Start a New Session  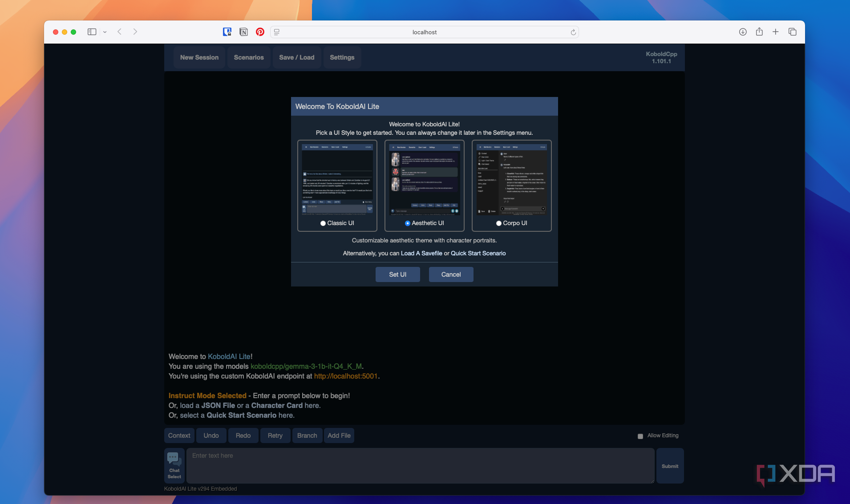pos(199,57)
